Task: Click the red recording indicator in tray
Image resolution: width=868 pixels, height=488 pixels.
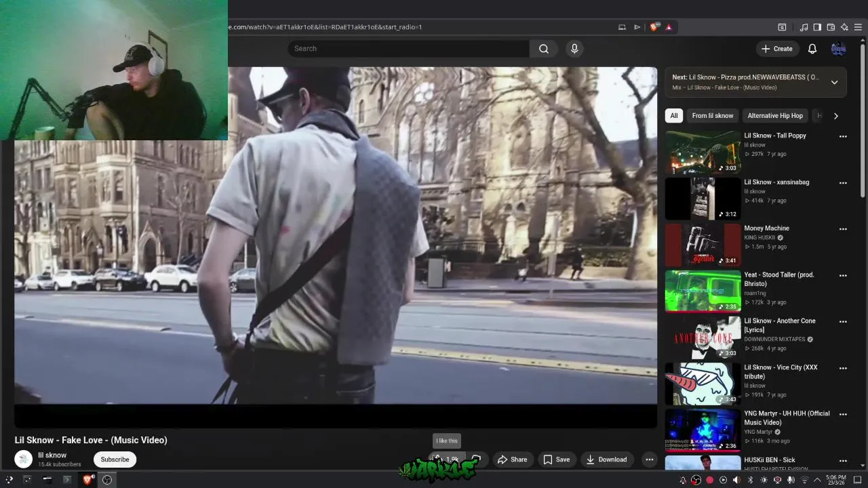Action: (710, 481)
